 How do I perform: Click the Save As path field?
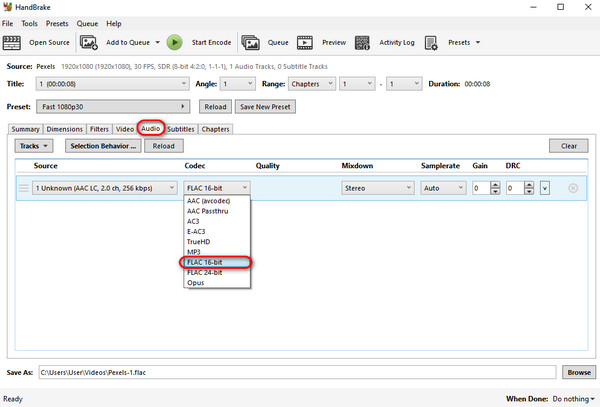297,372
